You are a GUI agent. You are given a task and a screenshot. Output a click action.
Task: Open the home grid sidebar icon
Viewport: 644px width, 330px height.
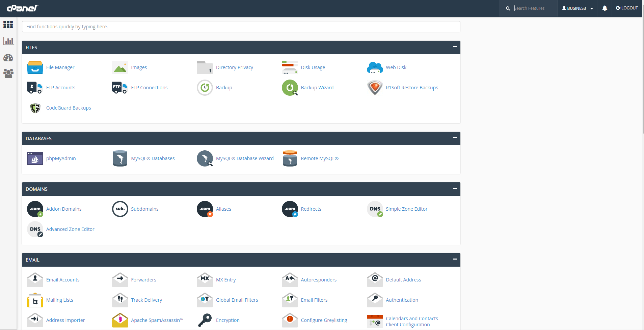[x=8, y=25]
